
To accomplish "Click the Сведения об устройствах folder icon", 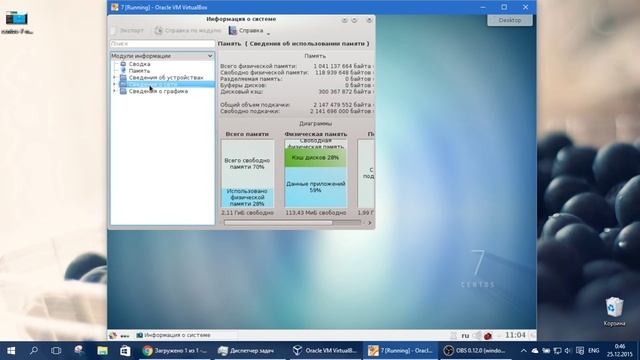I will point(123,78).
